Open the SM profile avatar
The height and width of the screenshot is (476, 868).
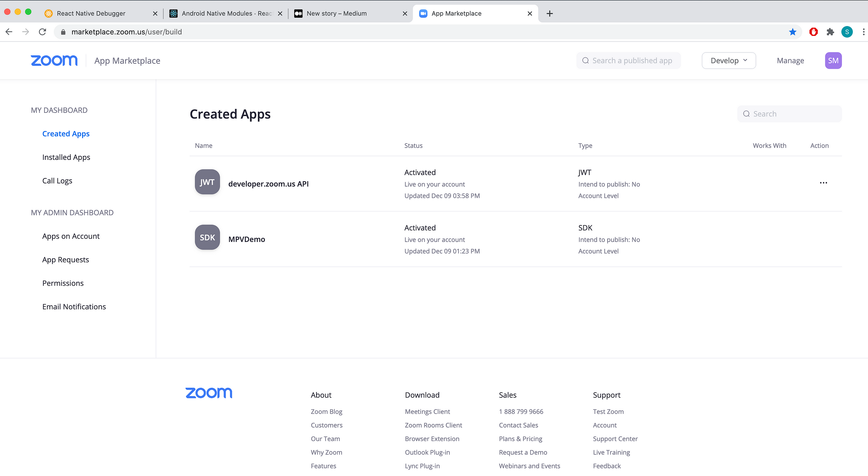(833, 60)
